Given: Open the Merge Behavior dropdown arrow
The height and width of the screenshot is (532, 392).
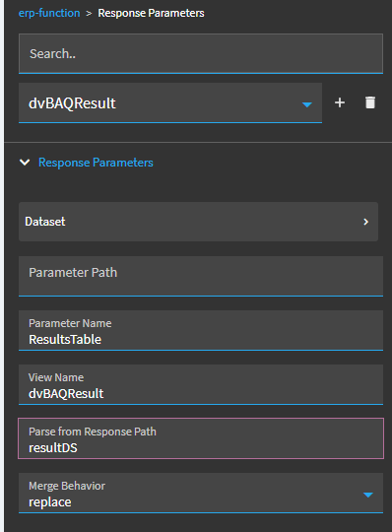Looking at the screenshot, I should [x=368, y=495].
